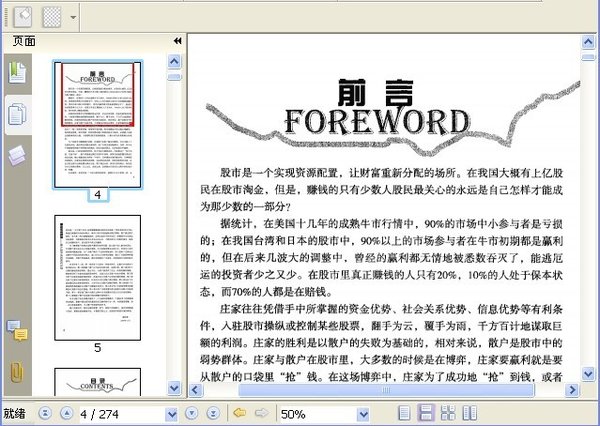The image size is (600, 426).
Task: Open the Attachments paperclip icon
Action: [18, 372]
